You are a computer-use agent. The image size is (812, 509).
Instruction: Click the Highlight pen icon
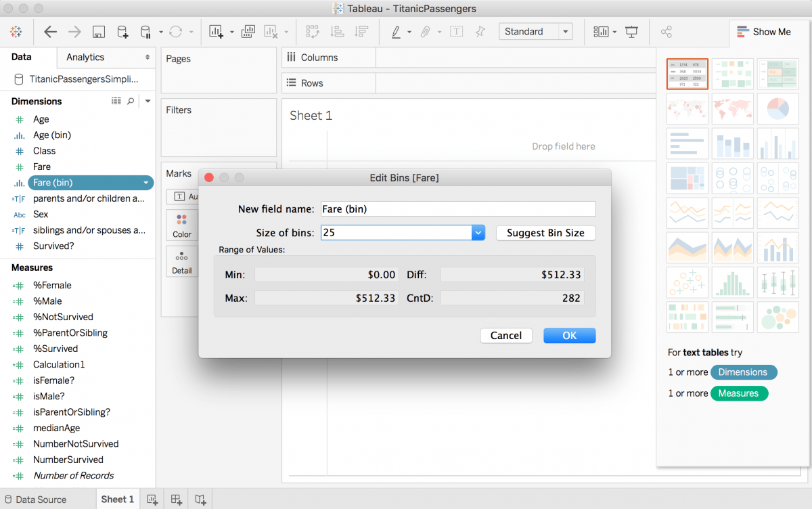(x=396, y=32)
